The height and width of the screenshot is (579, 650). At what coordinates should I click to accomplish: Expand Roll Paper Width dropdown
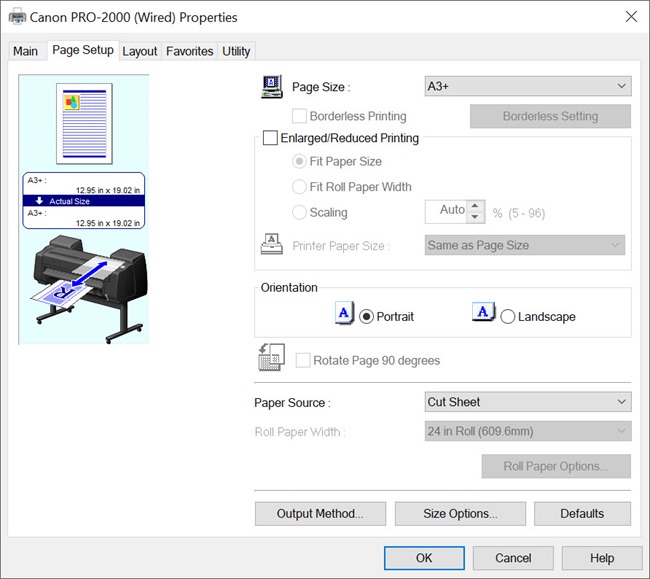[x=528, y=431]
